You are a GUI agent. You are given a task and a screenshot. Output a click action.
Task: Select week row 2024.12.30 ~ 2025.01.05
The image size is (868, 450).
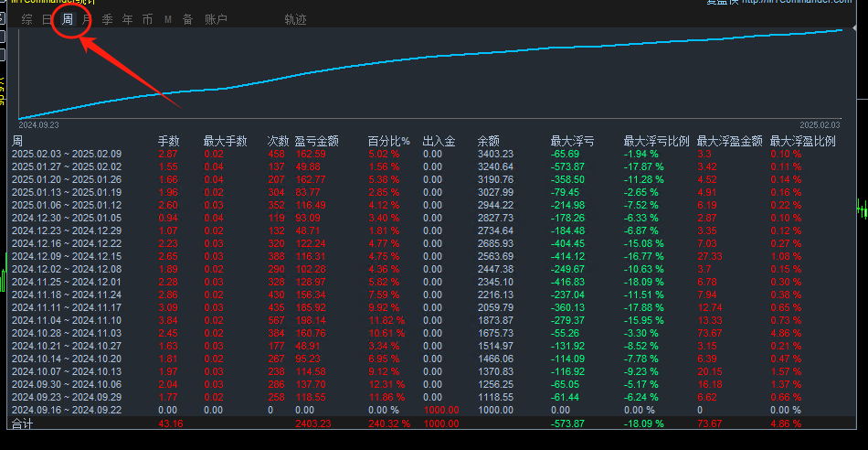433,218
